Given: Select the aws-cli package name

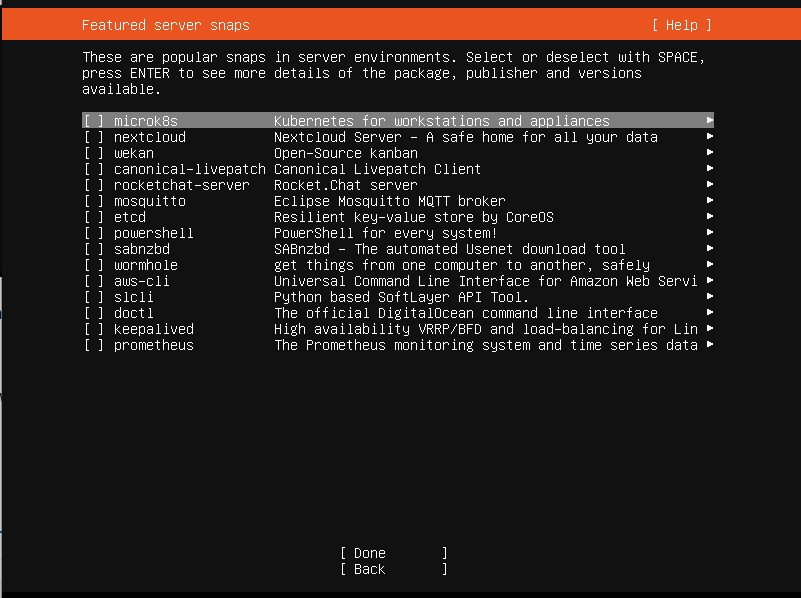Looking at the screenshot, I should coord(142,281).
